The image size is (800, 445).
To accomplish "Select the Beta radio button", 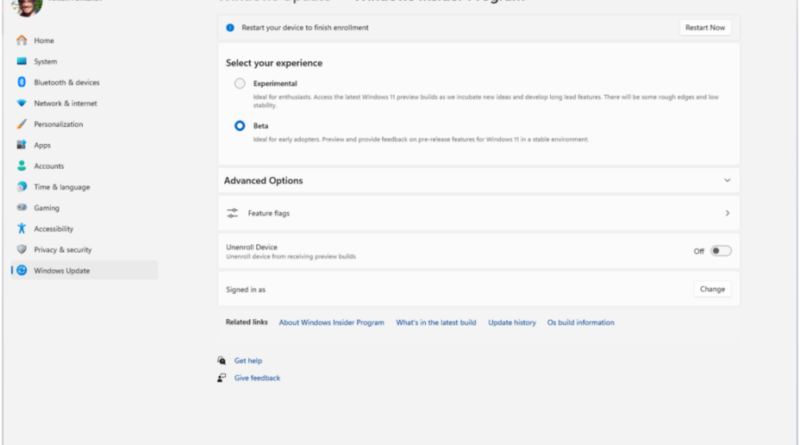I will 240,126.
